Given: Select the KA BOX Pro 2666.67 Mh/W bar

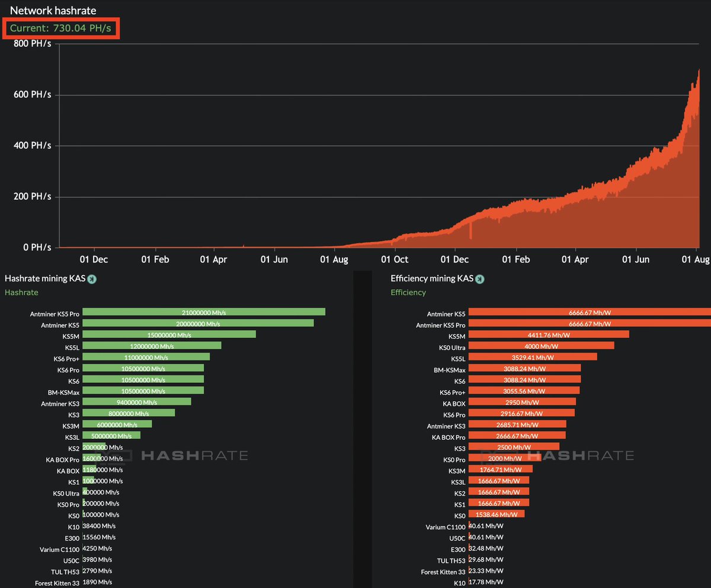Looking at the screenshot, I should point(517,436).
